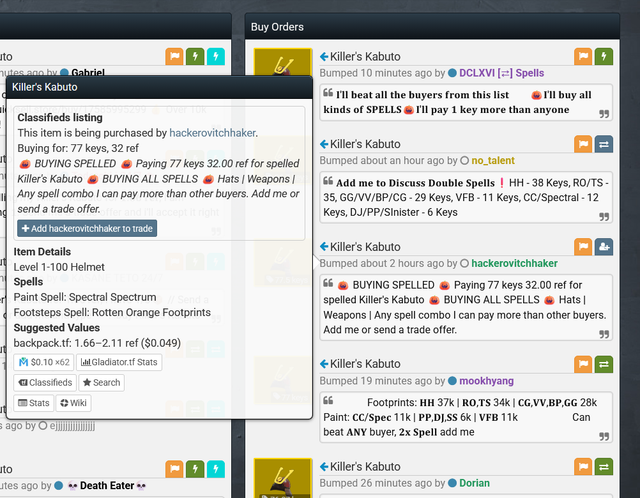Click the Buy Orders panel header

(x=432, y=27)
